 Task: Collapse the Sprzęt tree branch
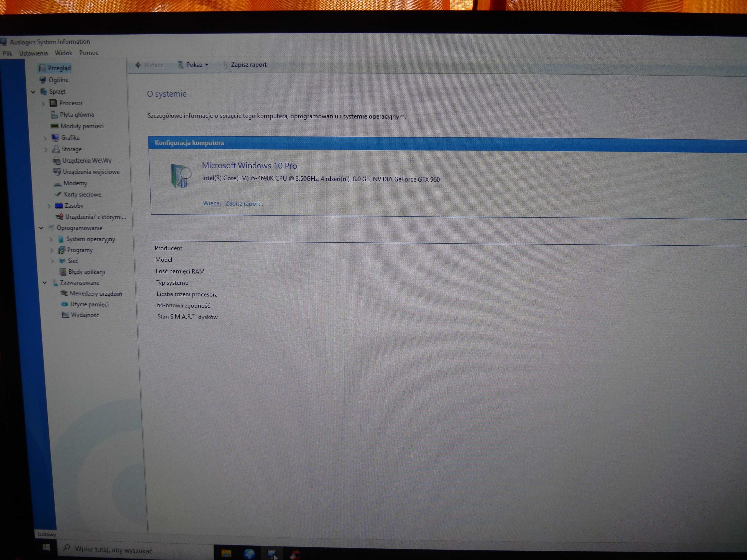point(33,92)
